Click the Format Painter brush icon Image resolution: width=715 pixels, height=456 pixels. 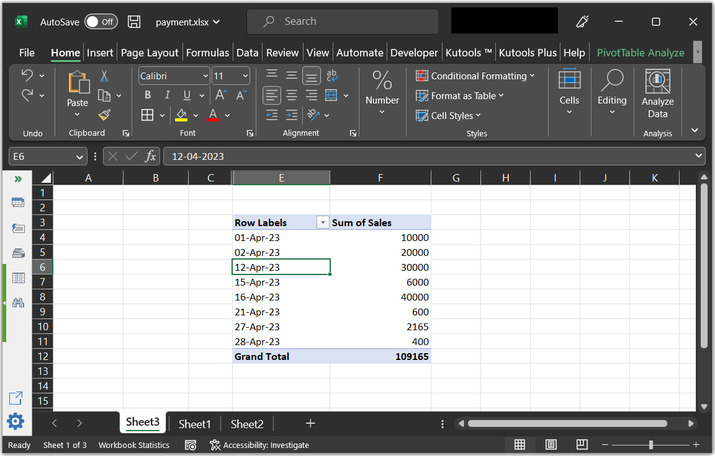tap(104, 115)
